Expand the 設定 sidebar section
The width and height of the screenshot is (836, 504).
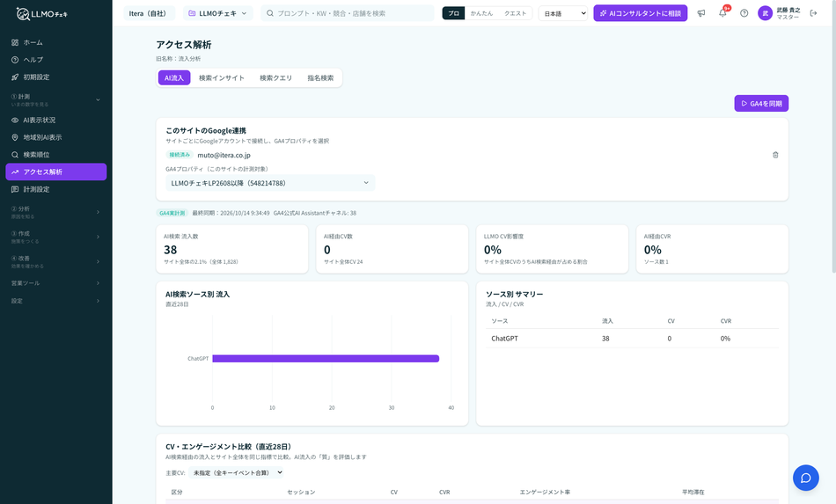56,301
